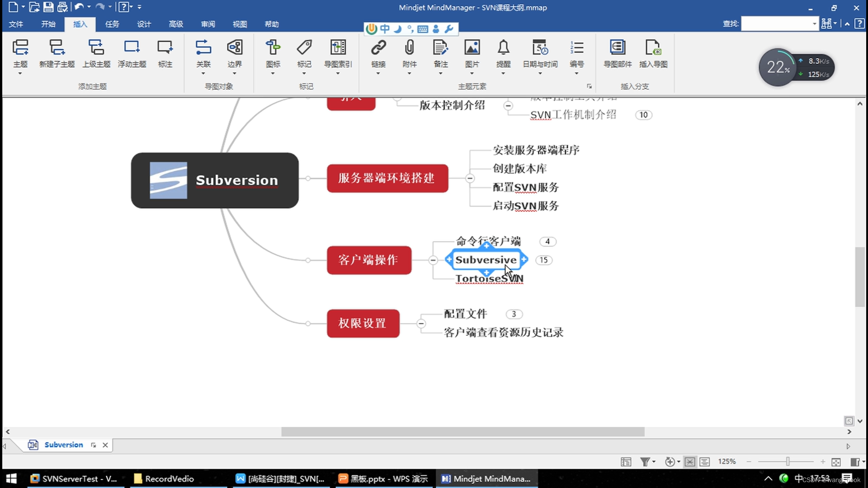Click MindManager taskbar icon to focus
The width and height of the screenshot is (868, 488).
click(x=488, y=479)
